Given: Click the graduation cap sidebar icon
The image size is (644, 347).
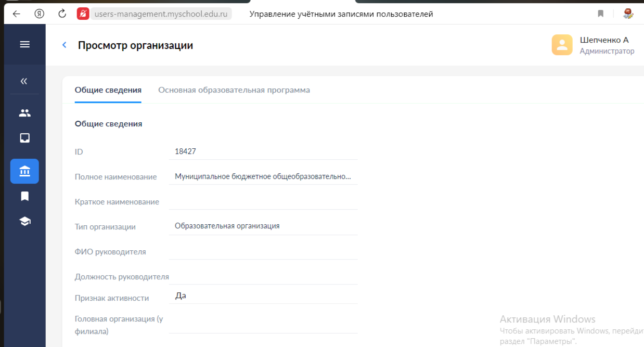Looking at the screenshot, I should click(24, 221).
